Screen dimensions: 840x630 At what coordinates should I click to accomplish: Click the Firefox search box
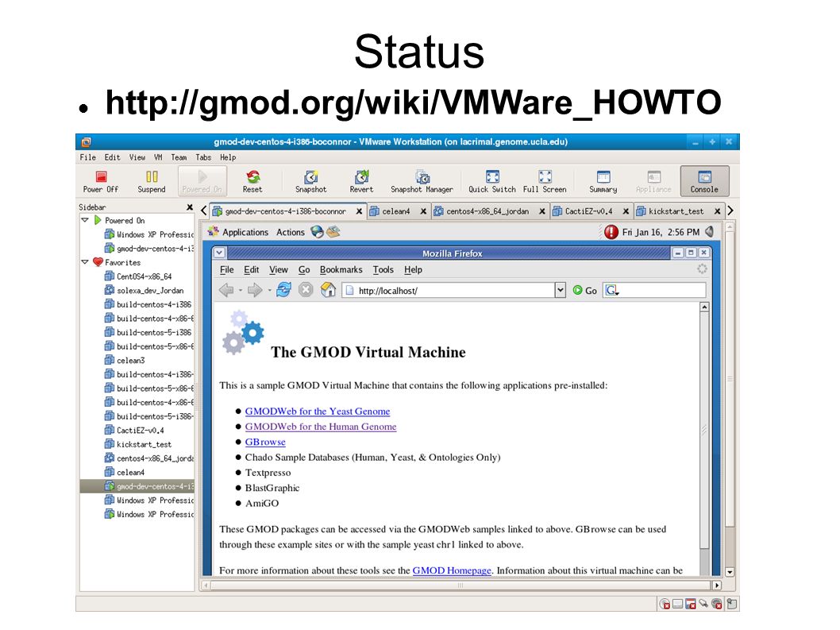point(655,290)
